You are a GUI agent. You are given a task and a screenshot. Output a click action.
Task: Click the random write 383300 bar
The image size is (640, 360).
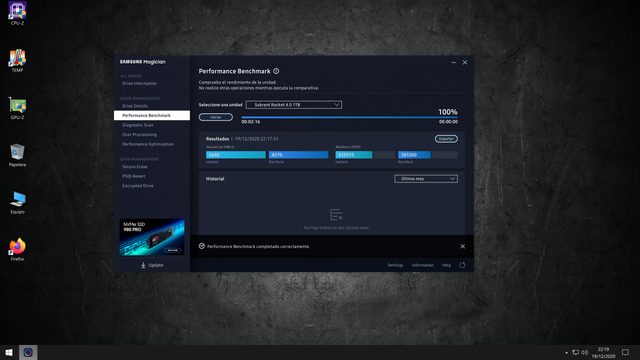(x=414, y=155)
